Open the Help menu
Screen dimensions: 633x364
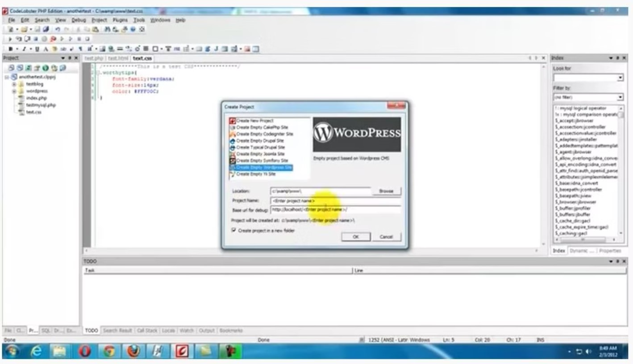tap(180, 20)
